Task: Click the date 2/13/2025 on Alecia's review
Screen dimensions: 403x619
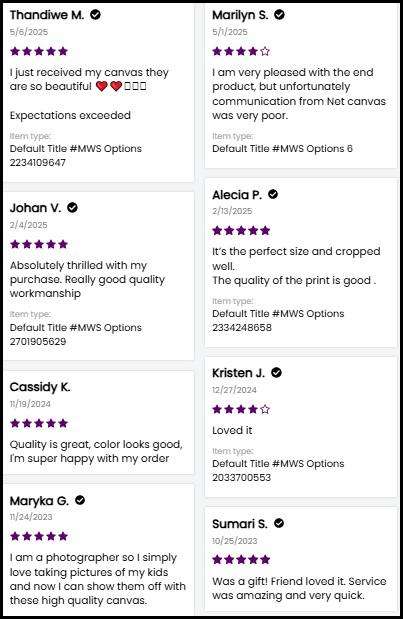Action: coord(232,211)
